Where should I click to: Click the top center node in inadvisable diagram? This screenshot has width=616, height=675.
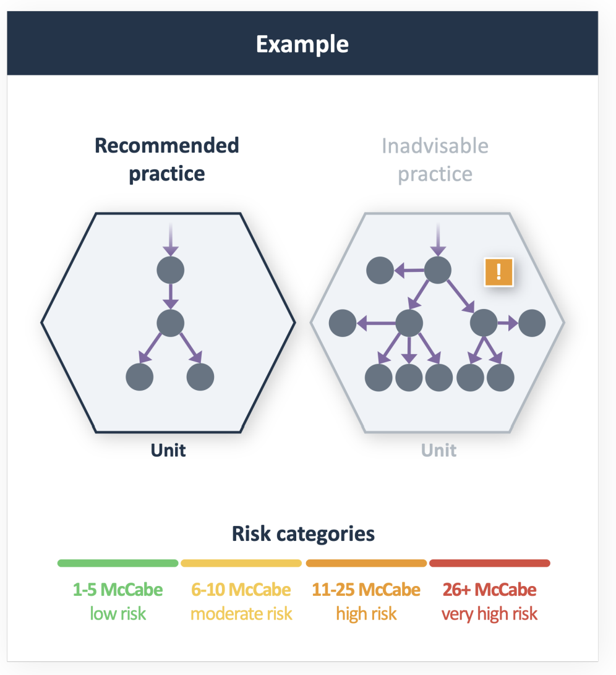438,270
